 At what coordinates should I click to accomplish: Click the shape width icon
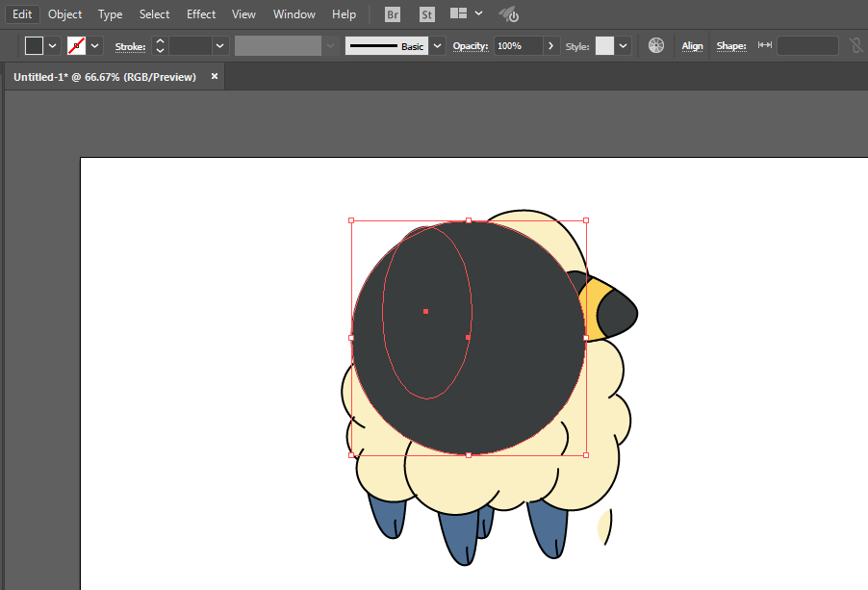click(765, 45)
